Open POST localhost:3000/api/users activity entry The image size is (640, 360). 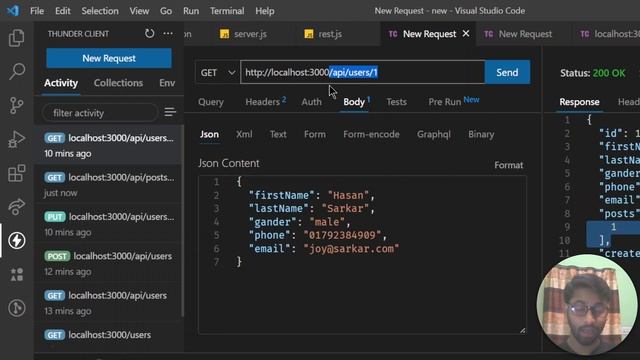coord(109,264)
